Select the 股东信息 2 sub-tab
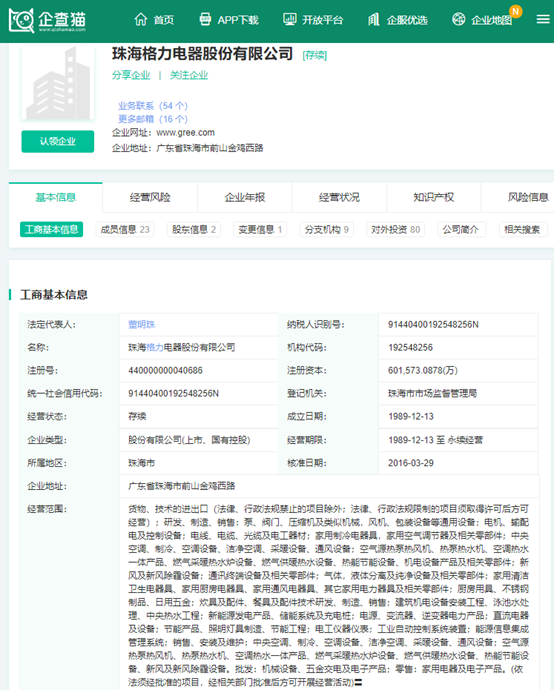 194,229
